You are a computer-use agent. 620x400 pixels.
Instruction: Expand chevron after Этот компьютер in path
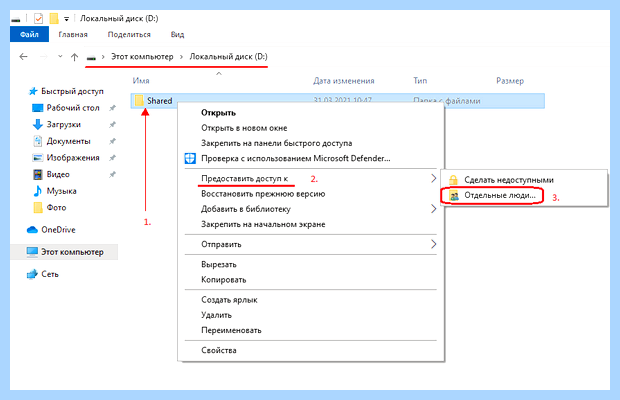(x=181, y=57)
